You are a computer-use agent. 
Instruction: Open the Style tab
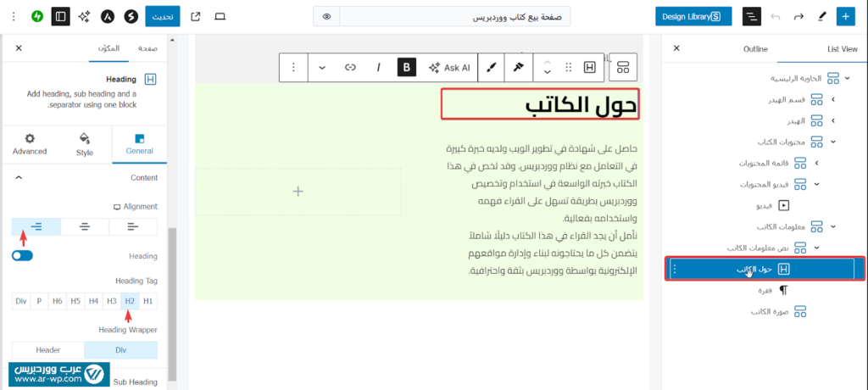[85, 144]
